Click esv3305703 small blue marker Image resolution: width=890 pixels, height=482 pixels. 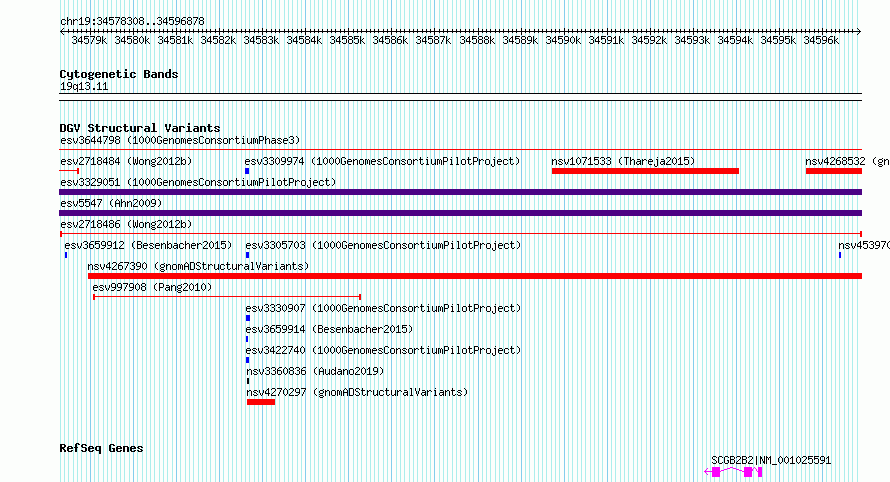pyautogui.click(x=247, y=255)
